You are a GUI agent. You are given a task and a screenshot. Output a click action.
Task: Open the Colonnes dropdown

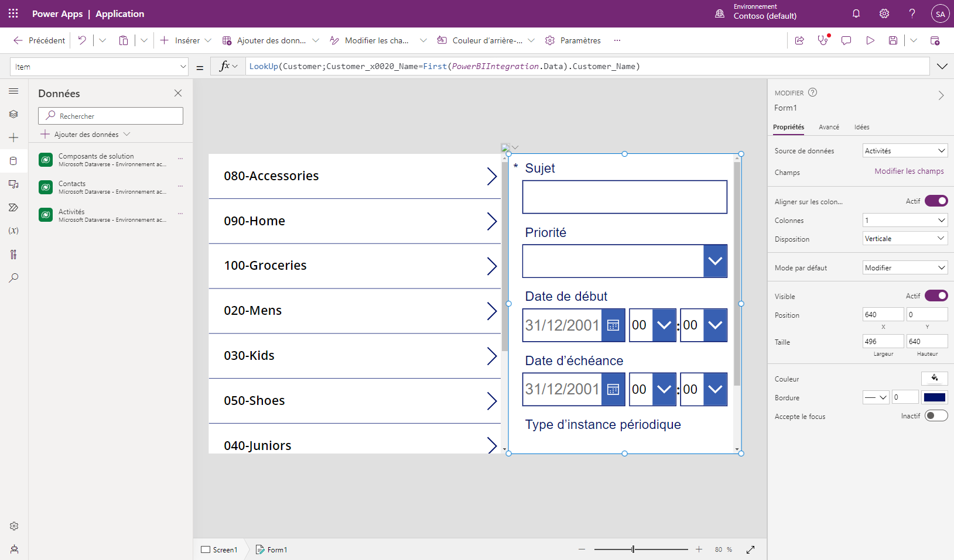coord(905,220)
